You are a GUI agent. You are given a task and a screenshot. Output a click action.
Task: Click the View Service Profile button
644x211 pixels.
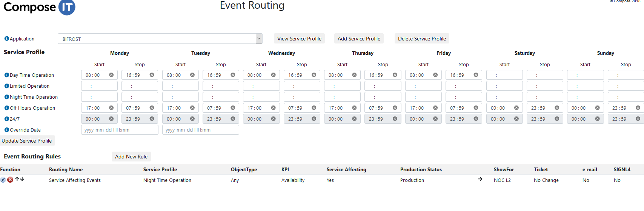tap(299, 39)
